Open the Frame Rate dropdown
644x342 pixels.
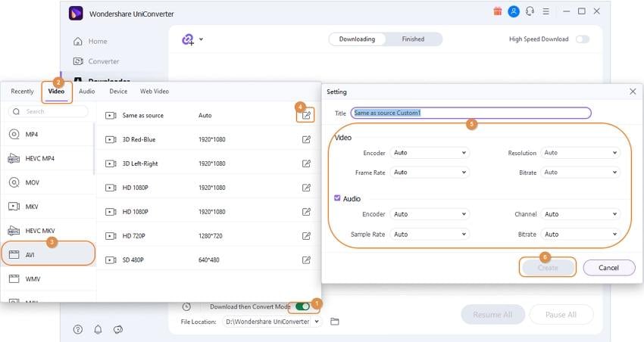point(430,173)
